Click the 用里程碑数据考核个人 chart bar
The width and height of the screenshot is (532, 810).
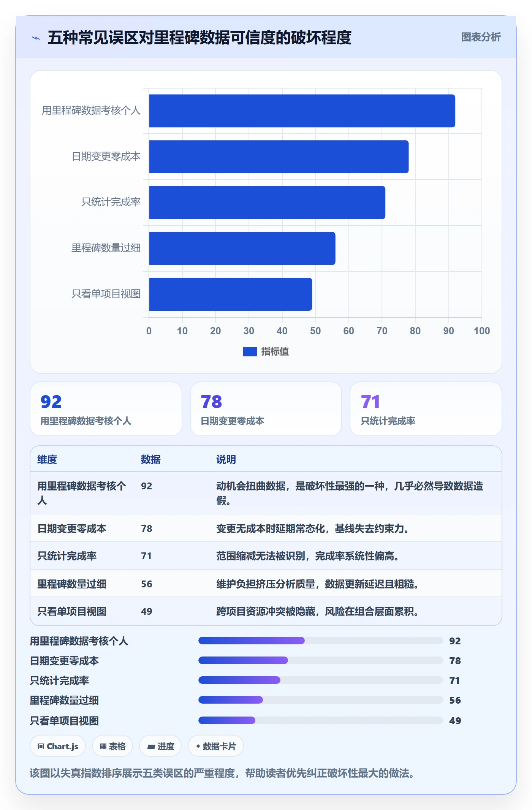click(x=302, y=111)
